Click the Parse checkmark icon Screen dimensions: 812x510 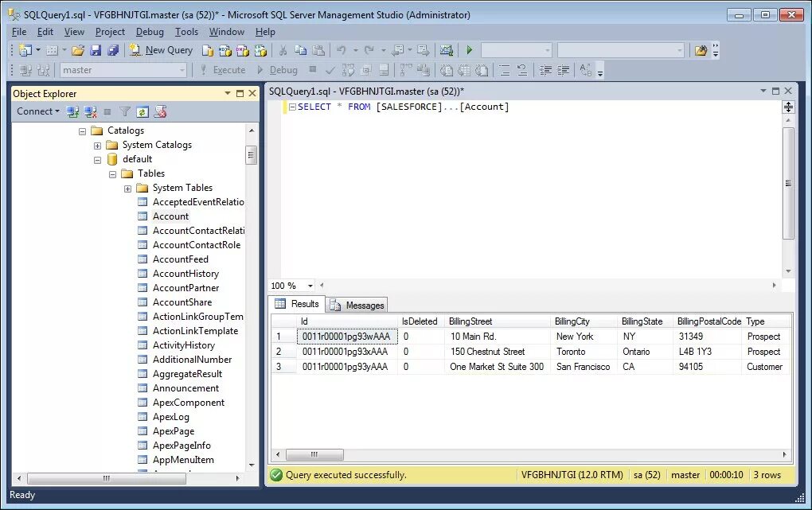point(330,70)
